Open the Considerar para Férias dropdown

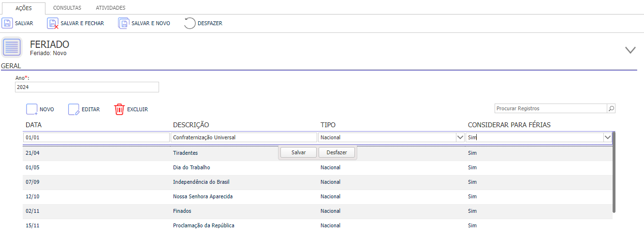(x=607, y=137)
